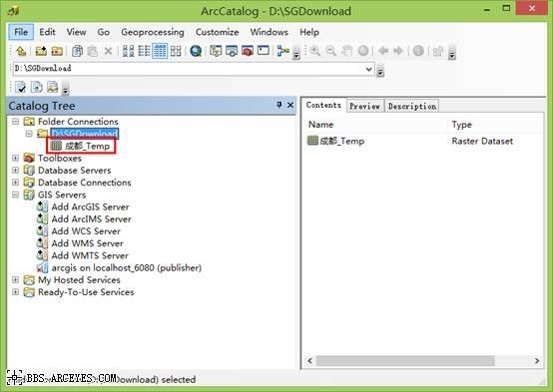
Task: Select the Pan hand tool
Action: (347, 51)
